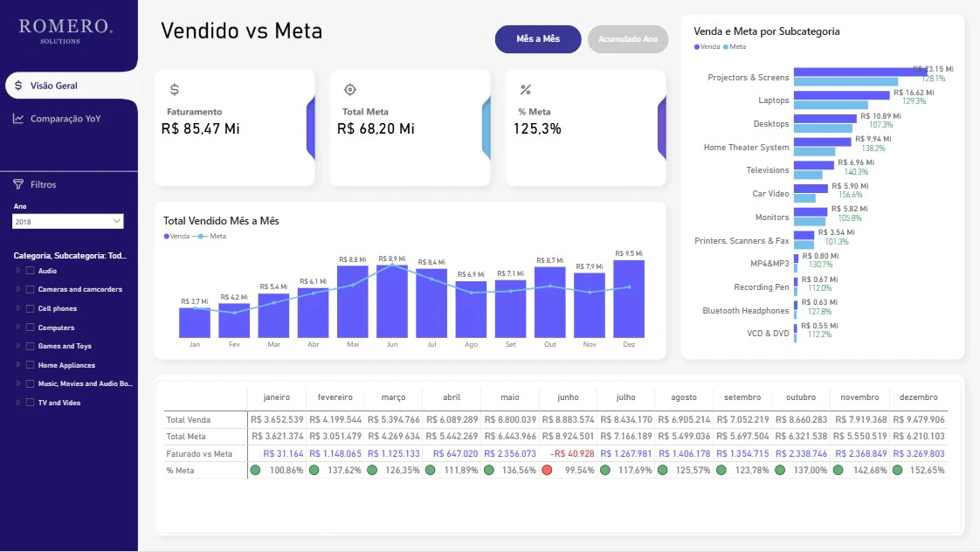This screenshot has width=980, height=552.
Task: Select the Dez bar in monthly chart
Action: (629, 299)
